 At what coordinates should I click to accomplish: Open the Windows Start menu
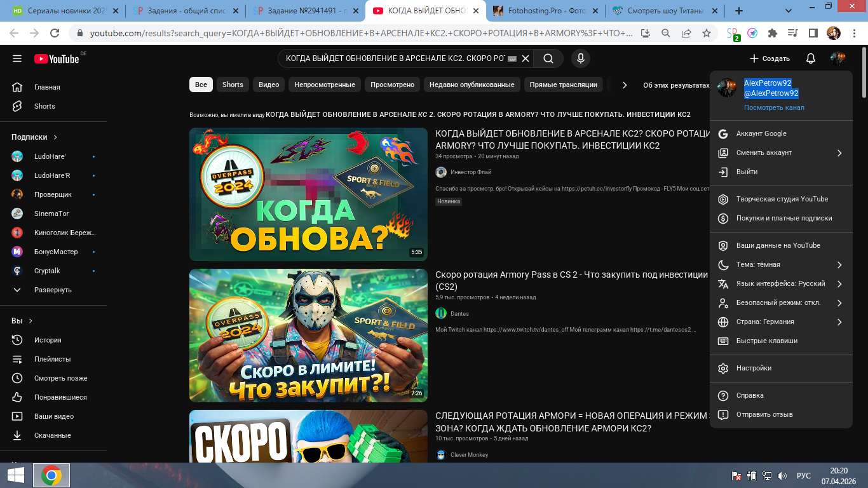[x=15, y=475]
